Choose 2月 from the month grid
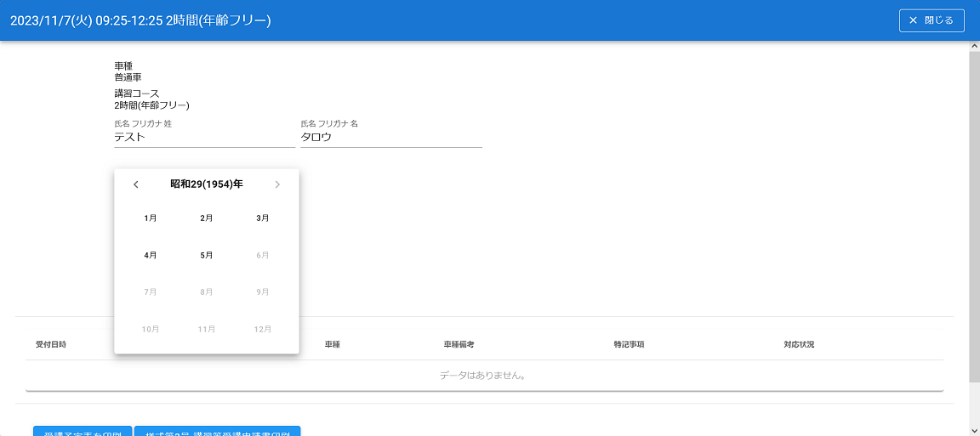 click(x=207, y=218)
